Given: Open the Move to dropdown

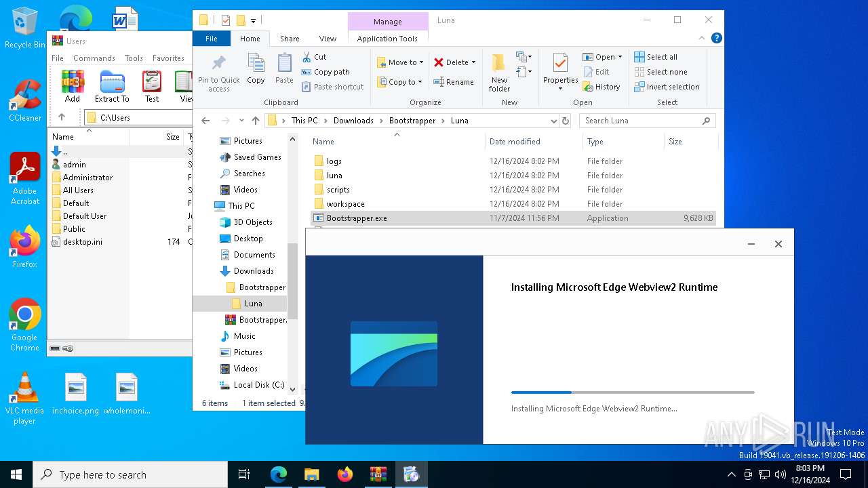Looking at the screenshot, I should (400, 62).
